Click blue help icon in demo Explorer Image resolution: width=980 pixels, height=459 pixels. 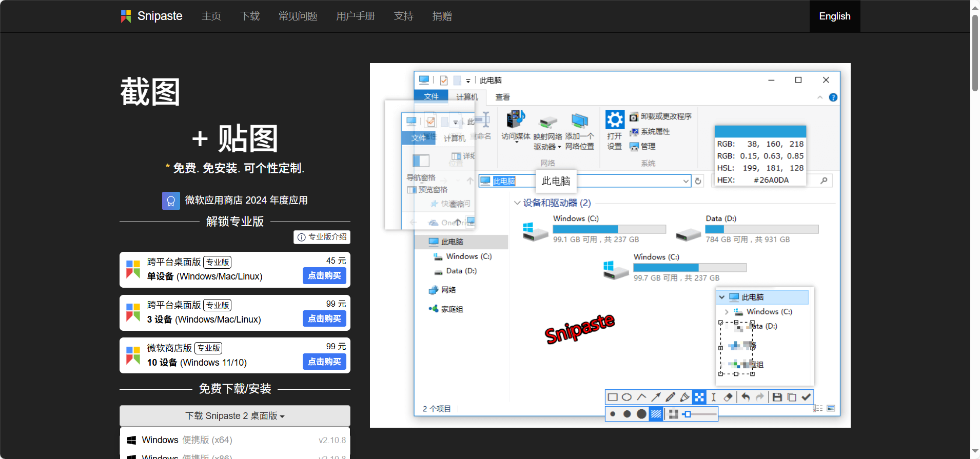click(833, 97)
